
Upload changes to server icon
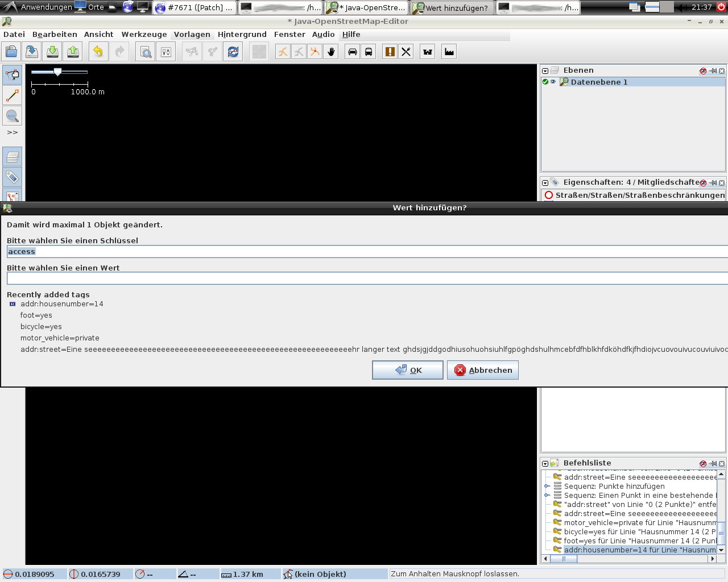pos(73,52)
